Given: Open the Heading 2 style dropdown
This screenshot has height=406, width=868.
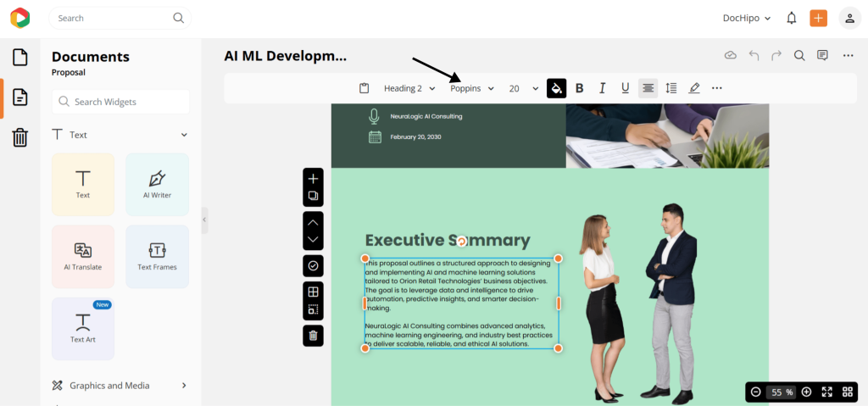Looking at the screenshot, I should (409, 88).
